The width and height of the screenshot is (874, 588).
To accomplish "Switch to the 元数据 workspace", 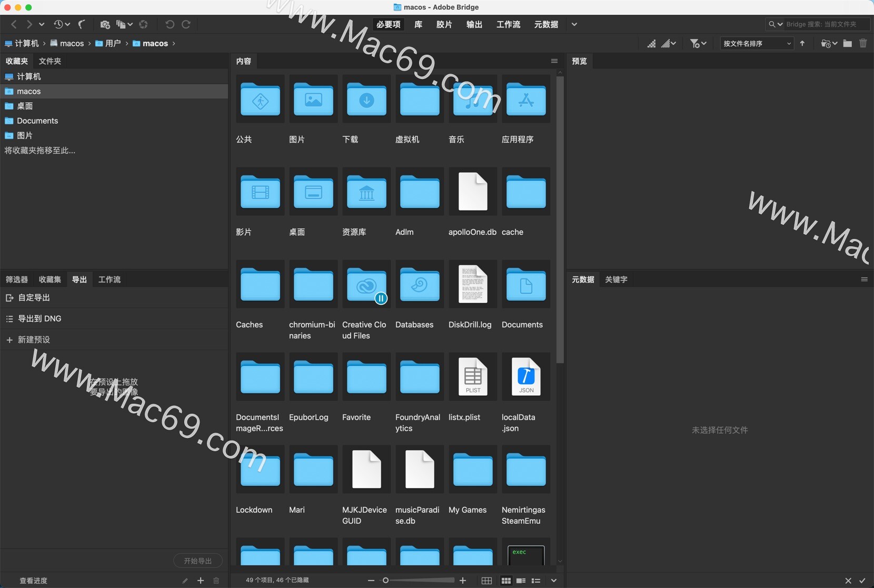I will 546,24.
